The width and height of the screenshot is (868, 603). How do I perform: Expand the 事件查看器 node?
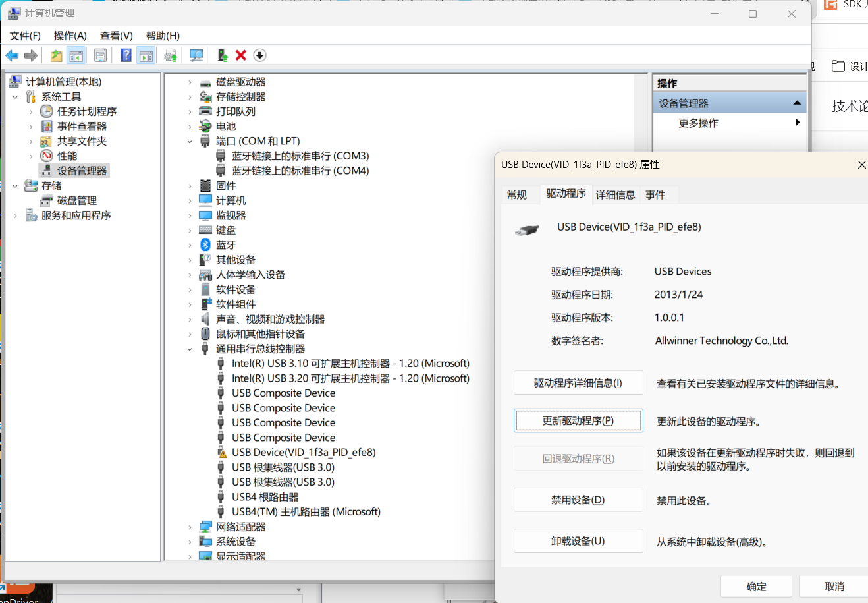(x=31, y=127)
